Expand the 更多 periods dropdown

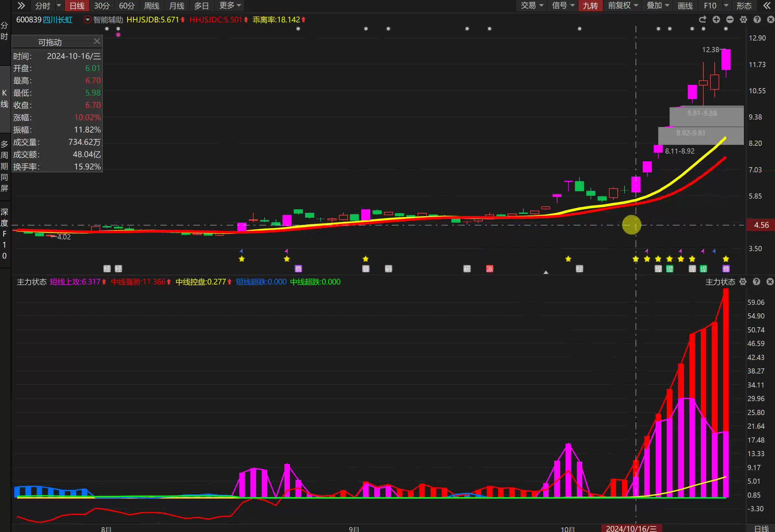point(231,6)
